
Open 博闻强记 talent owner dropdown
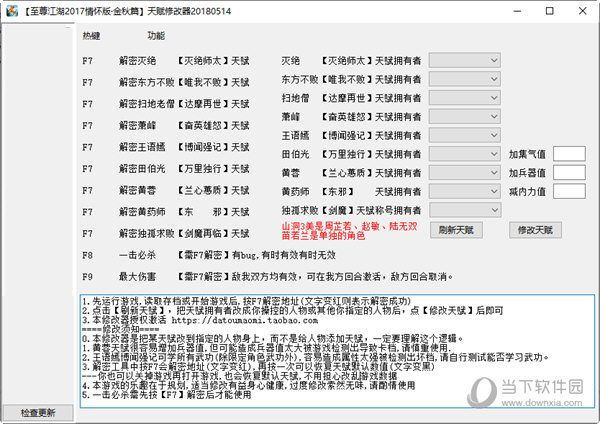[x=464, y=135]
